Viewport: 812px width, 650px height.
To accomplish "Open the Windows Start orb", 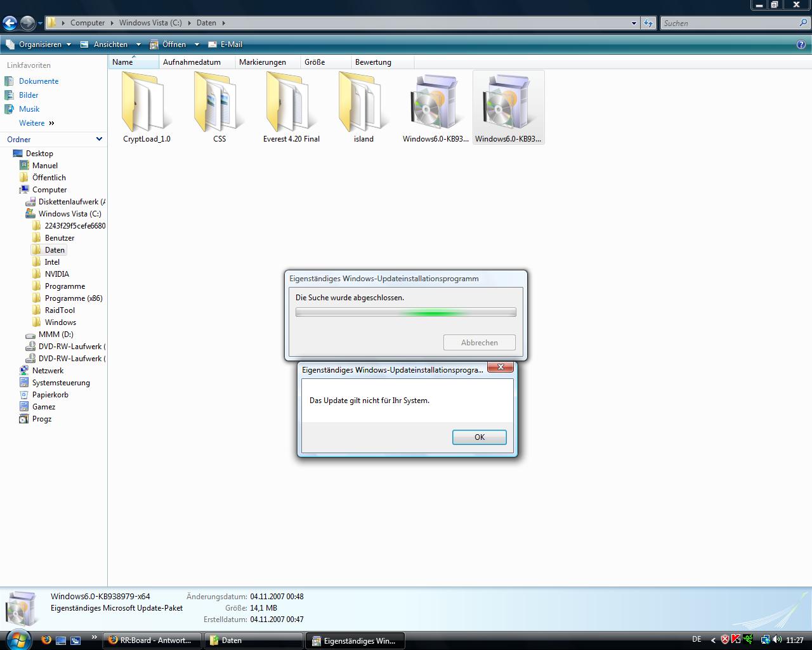I will [x=18, y=640].
